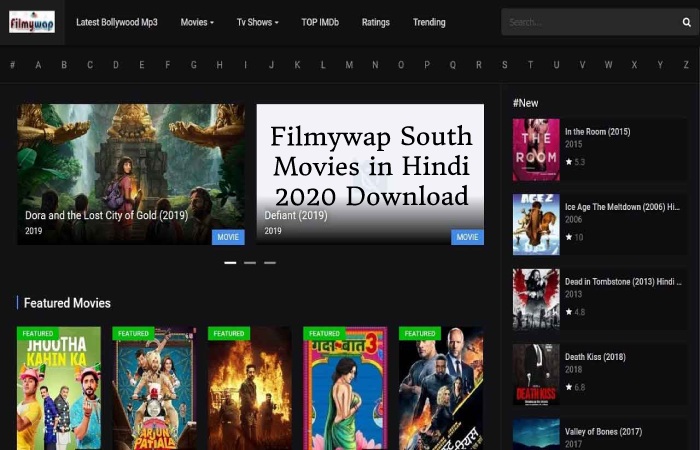Click the Death Kiss (2018) title
Viewport: 700px width, 450px height.
[x=595, y=357]
